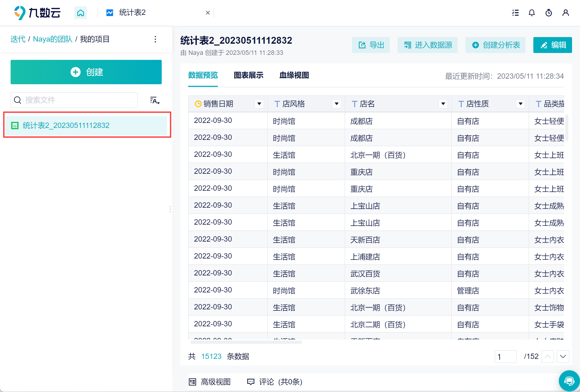Click the table title 统计表2_20230511112832 heading
The width and height of the screenshot is (580, 392).
pos(236,41)
